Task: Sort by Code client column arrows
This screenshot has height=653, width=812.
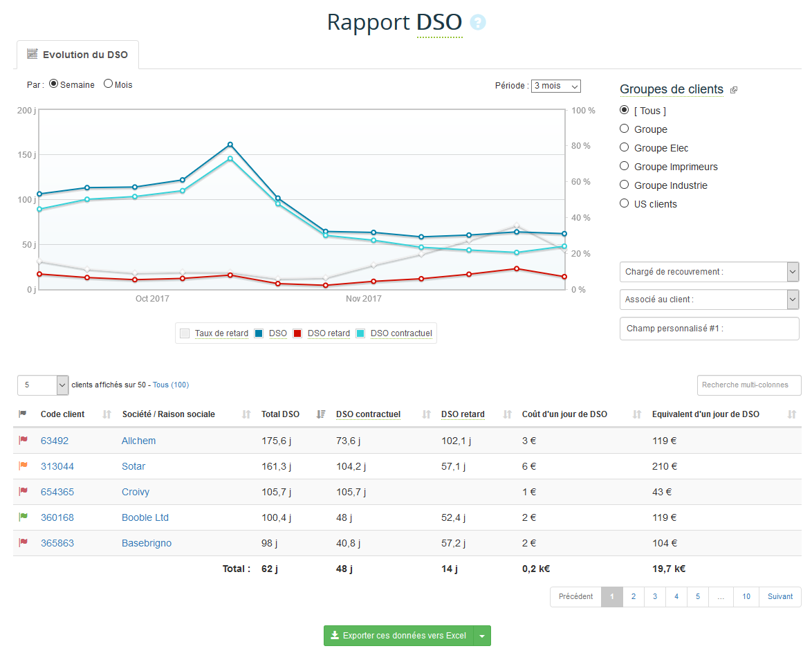Action: 107,414
